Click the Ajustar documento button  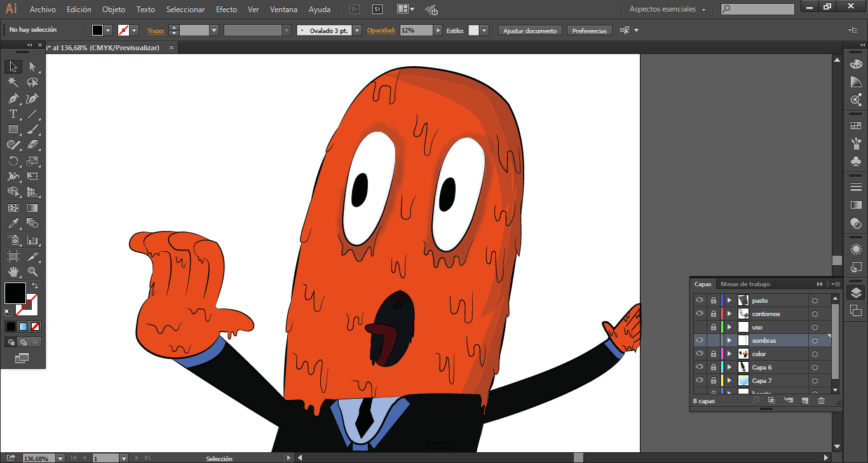530,31
